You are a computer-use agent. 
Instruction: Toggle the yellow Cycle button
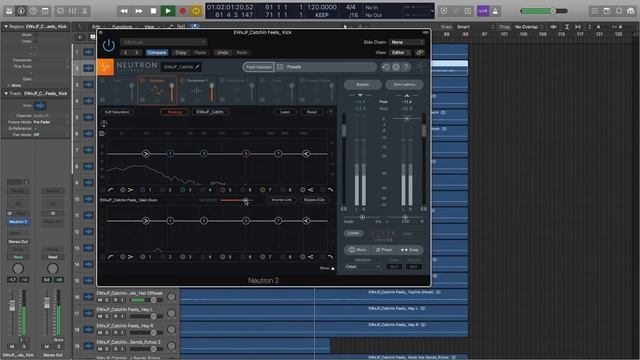(x=196, y=11)
